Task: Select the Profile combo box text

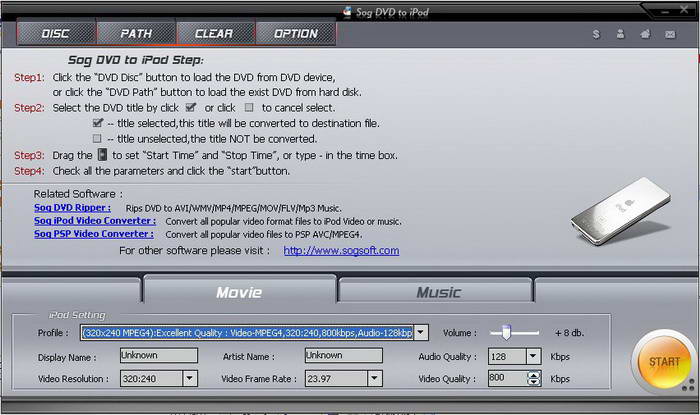Action: [x=247, y=332]
